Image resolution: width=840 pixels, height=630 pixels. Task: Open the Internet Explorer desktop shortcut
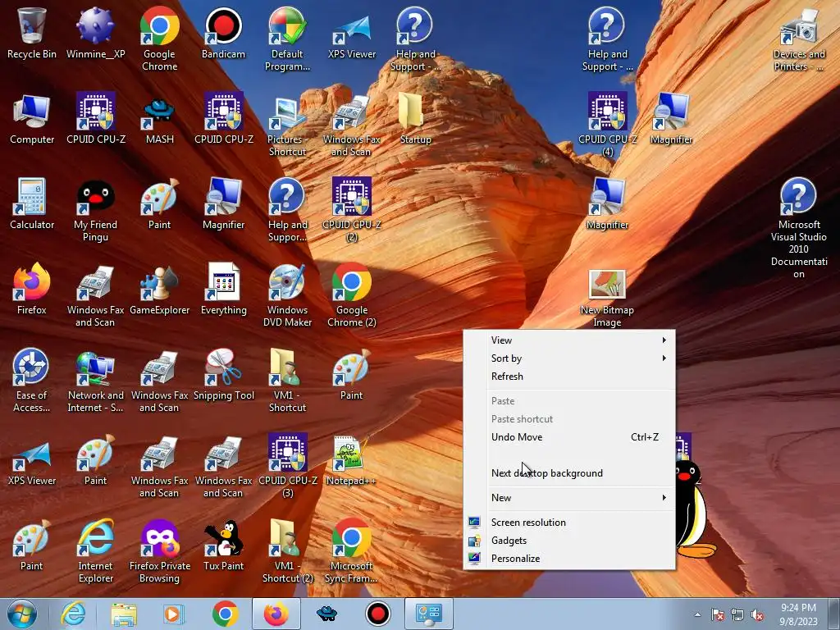95,550
